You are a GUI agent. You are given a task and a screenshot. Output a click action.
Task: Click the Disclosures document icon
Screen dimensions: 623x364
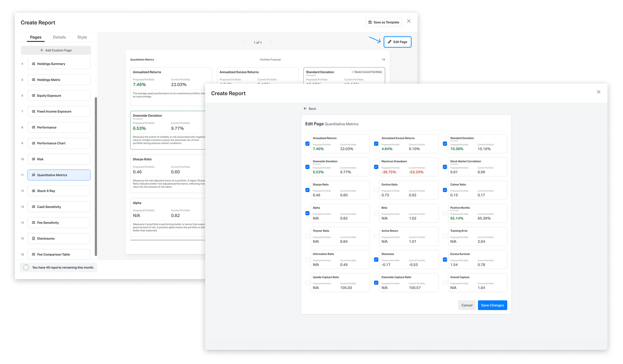click(34, 239)
